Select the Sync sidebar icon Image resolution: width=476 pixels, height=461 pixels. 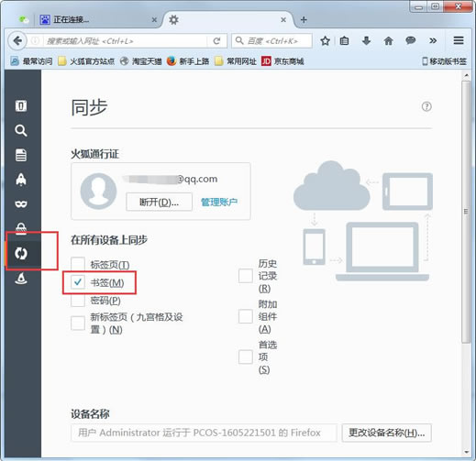click(21, 253)
